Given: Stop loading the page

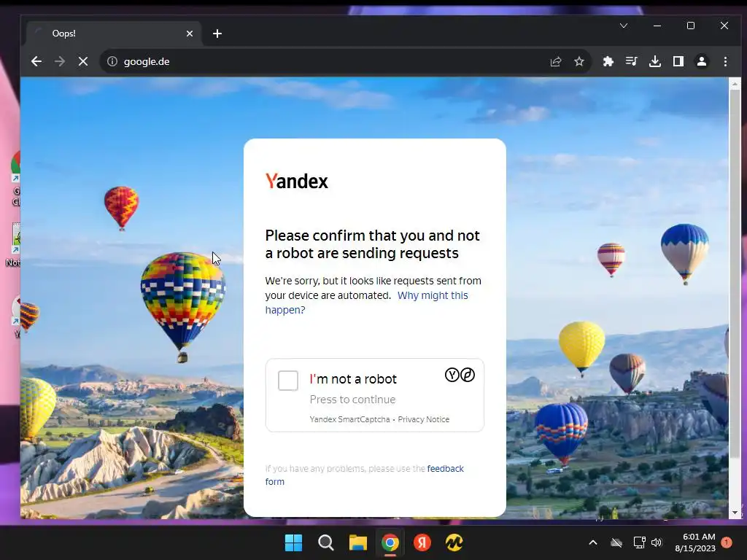Looking at the screenshot, I should tap(83, 61).
